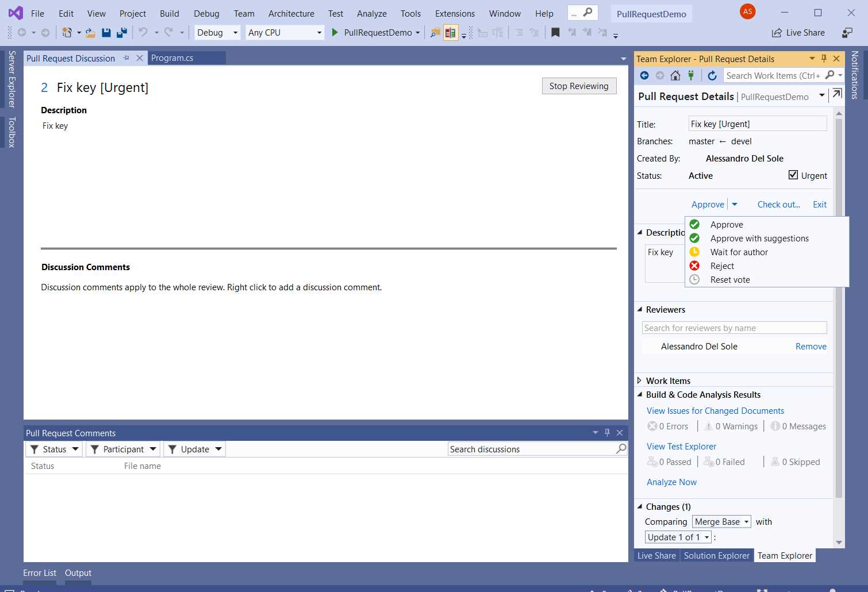Click the Analyze Now link
Viewport: 868px width, 592px height.
(x=671, y=482)
